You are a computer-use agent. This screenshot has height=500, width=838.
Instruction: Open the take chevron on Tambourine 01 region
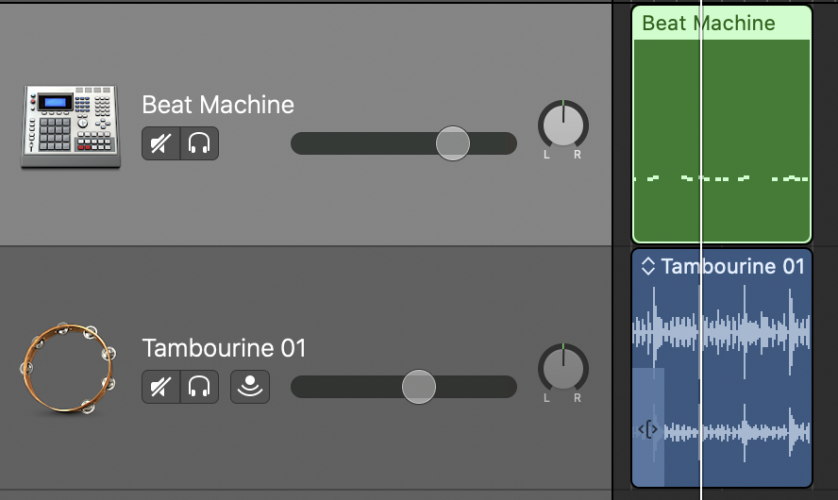coord(648,266)
